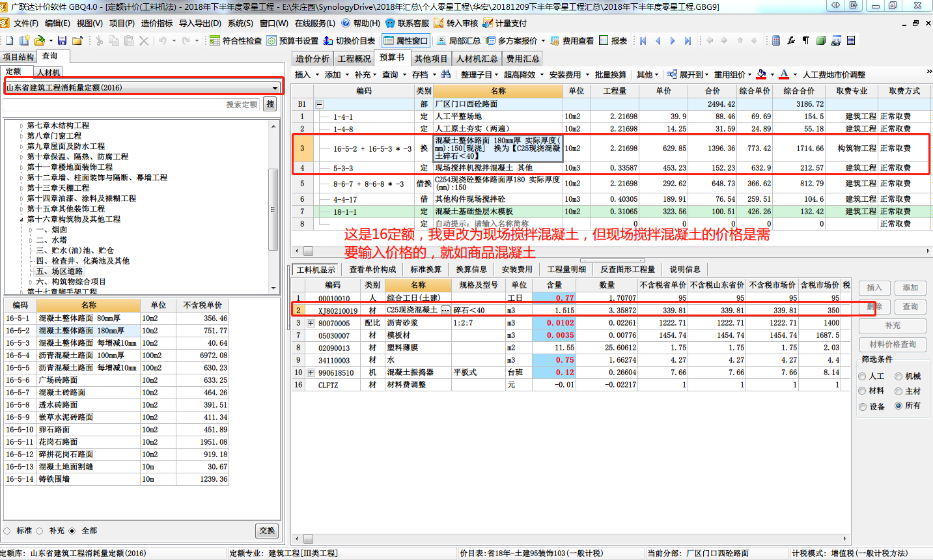Image resolution: width=933 pixels, height=560 pixels.
Task: Select the 人工 filter radio button
Action: coord(862,376)
